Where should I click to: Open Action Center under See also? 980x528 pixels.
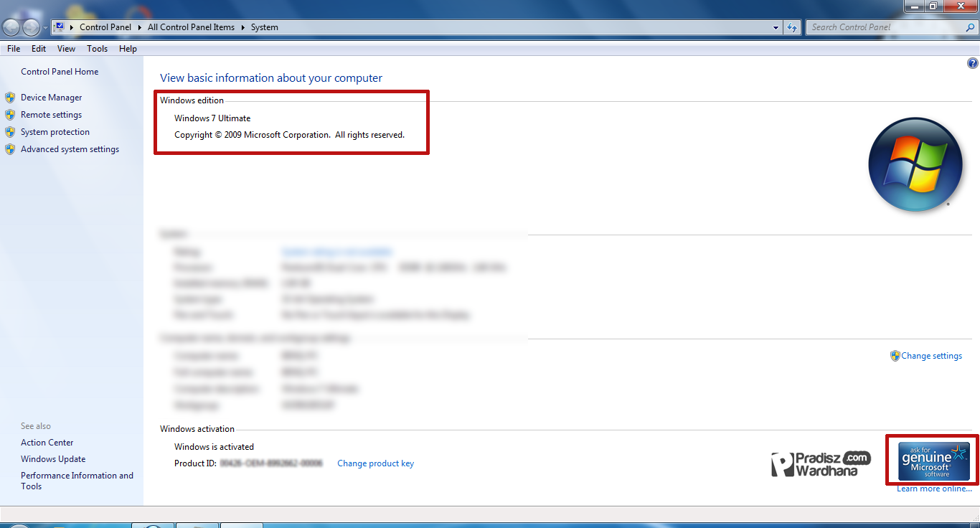(47, 443)
